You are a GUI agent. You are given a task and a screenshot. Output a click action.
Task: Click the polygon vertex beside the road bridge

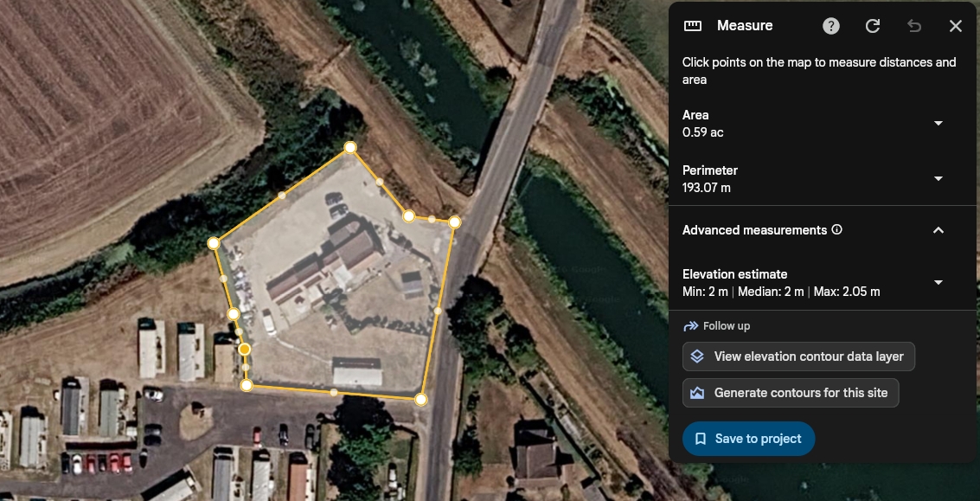click(454, 222)
